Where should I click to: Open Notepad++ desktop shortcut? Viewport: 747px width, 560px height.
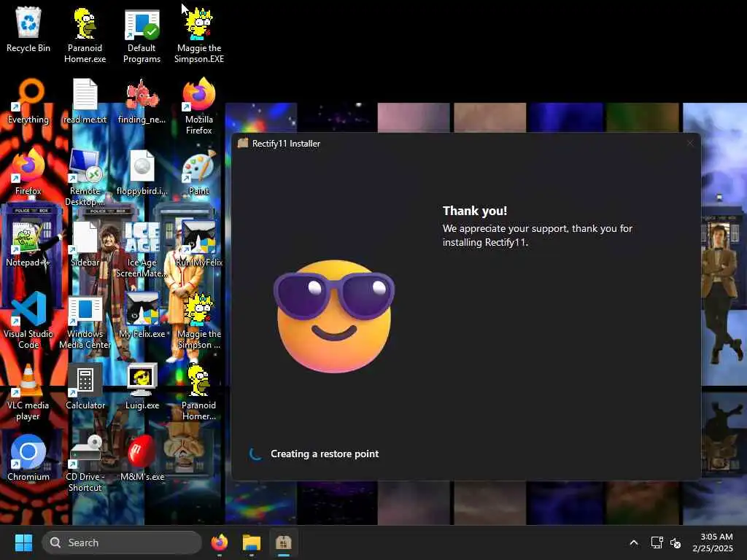click(28, 244)
